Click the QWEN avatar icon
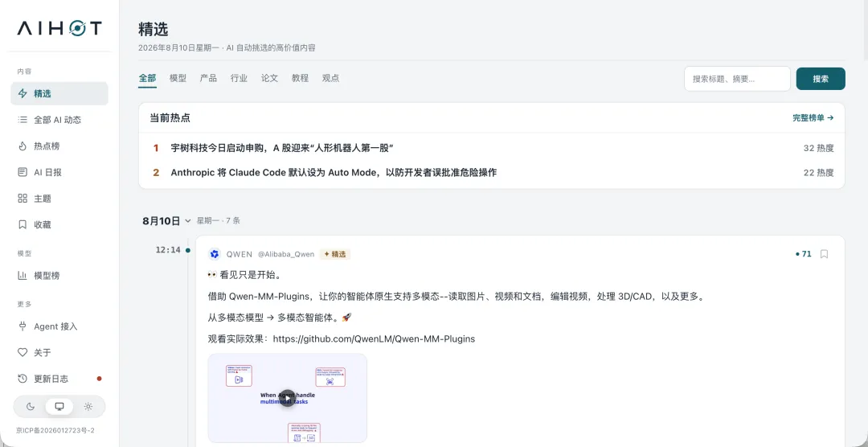Image resolution: width=868 pixels, height=447 pixels. (215, 254)
